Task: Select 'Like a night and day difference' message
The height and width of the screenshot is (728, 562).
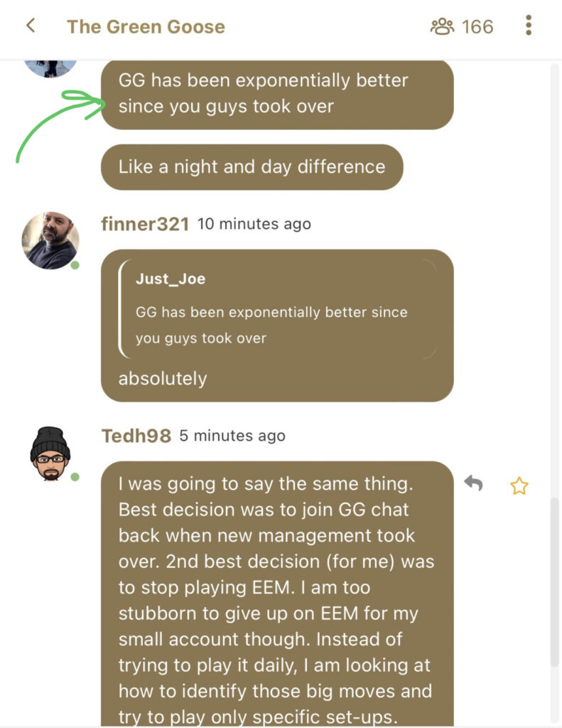Action: (252, 166)
